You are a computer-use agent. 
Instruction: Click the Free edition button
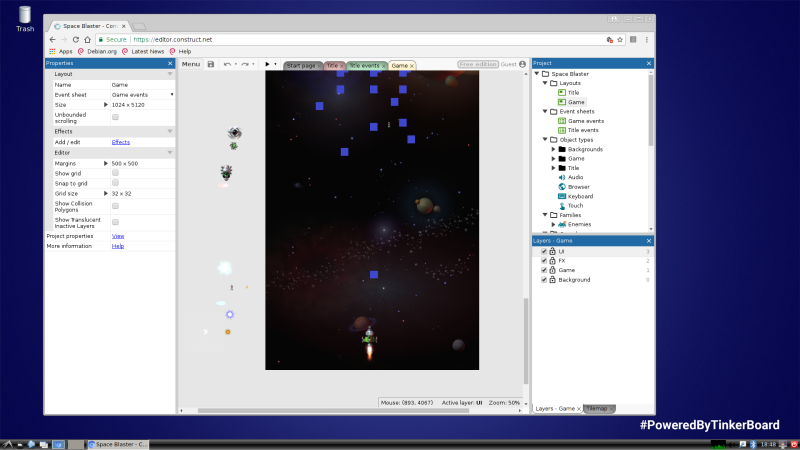click(x=478, y=64)
